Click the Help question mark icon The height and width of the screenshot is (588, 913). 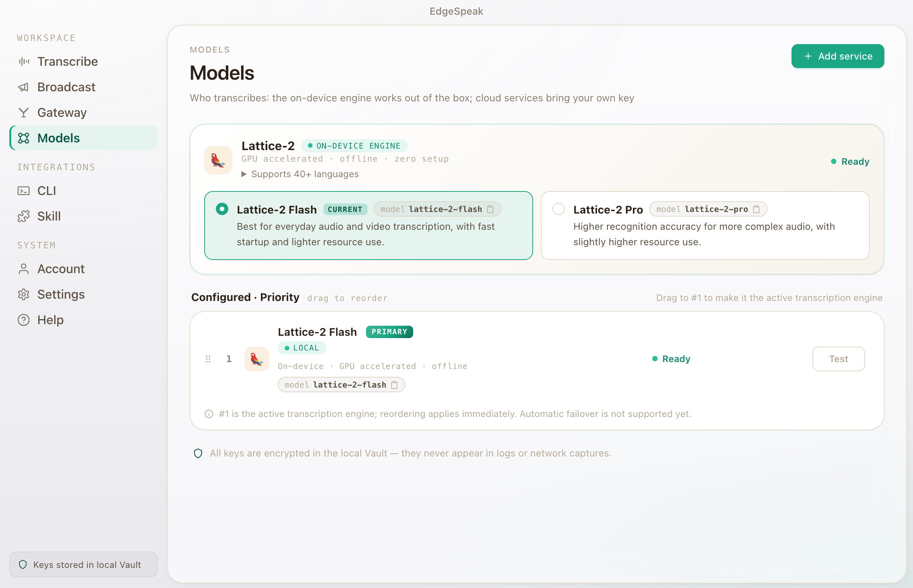pos(24,320)
